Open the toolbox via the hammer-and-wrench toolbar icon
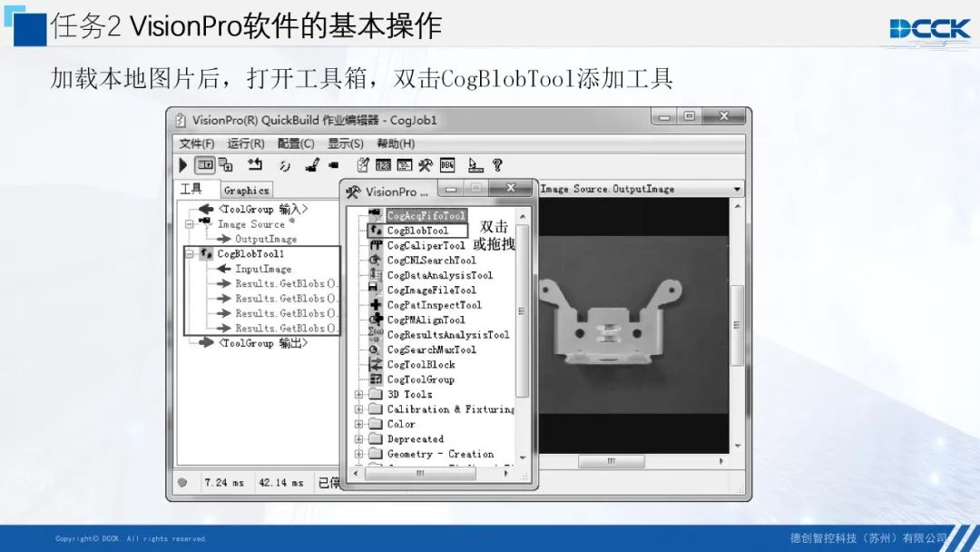Viewport: 980px width, 552px height. pyautogui.click(x=423, y=164)
